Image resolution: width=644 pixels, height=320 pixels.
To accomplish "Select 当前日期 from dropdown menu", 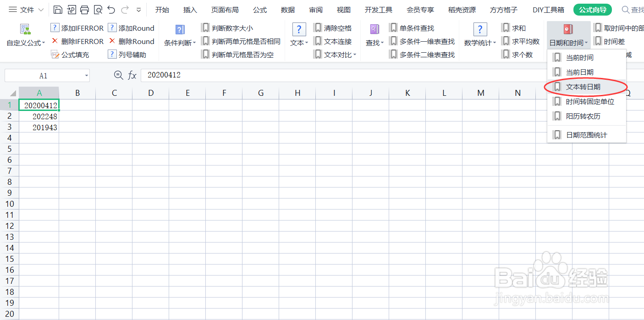I will [x=587, y=72].
